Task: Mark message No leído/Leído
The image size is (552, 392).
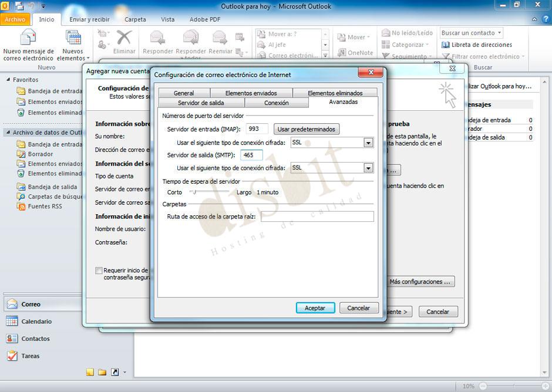Action: click(410, 33)
